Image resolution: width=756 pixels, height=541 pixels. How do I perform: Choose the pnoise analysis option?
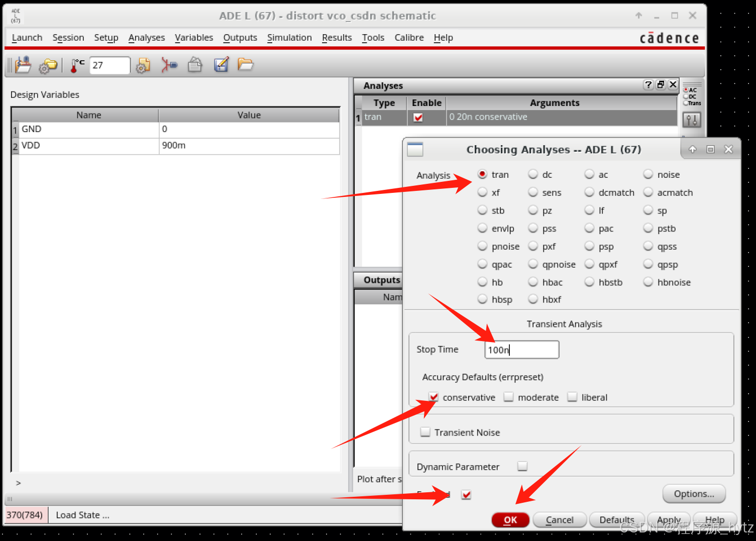tap(483, 247)
